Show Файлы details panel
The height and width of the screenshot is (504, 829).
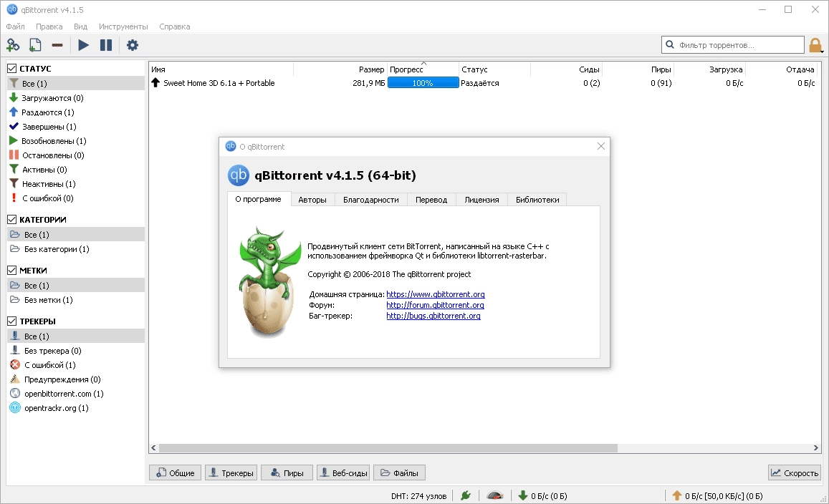(x=399, y=472)
